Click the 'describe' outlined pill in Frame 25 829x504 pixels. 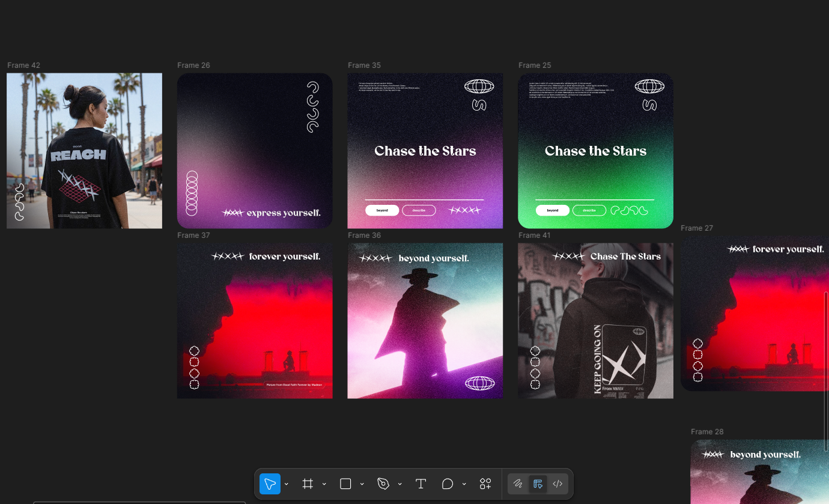click(589, 210)
